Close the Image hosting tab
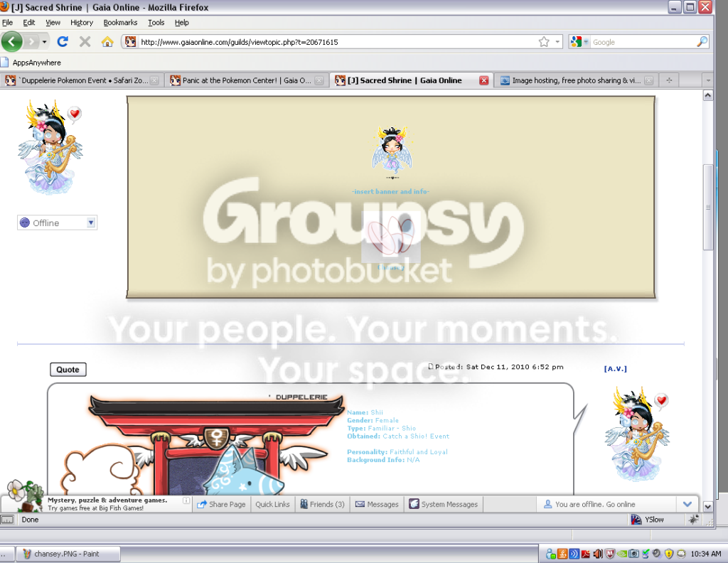 tap(649, 80)
